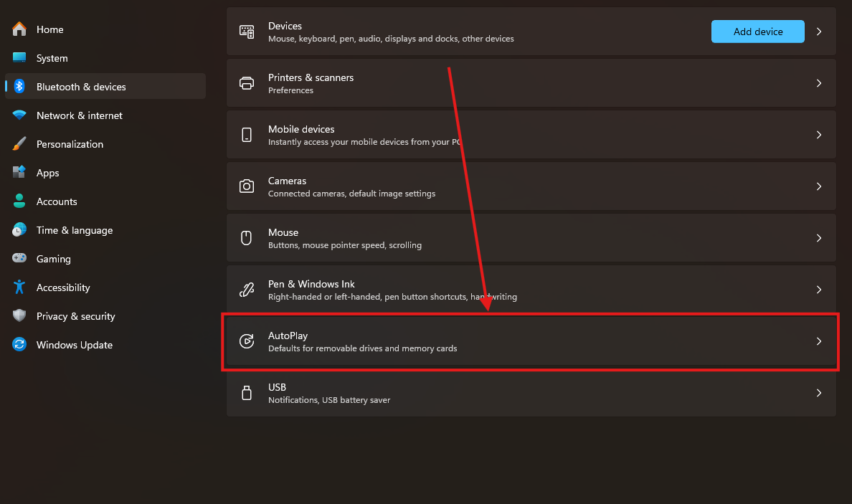
Task: Select Bluetooth & devices in sidebar
Action: (105, 86)
